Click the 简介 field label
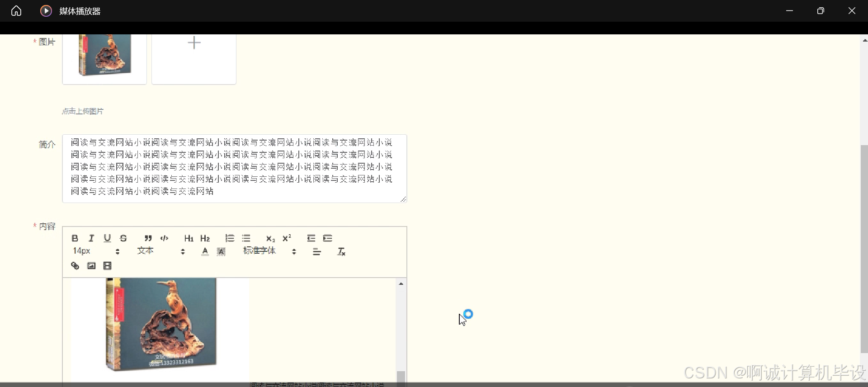The height and width of the screenshot is (387, 868). [x=47, y=145]
